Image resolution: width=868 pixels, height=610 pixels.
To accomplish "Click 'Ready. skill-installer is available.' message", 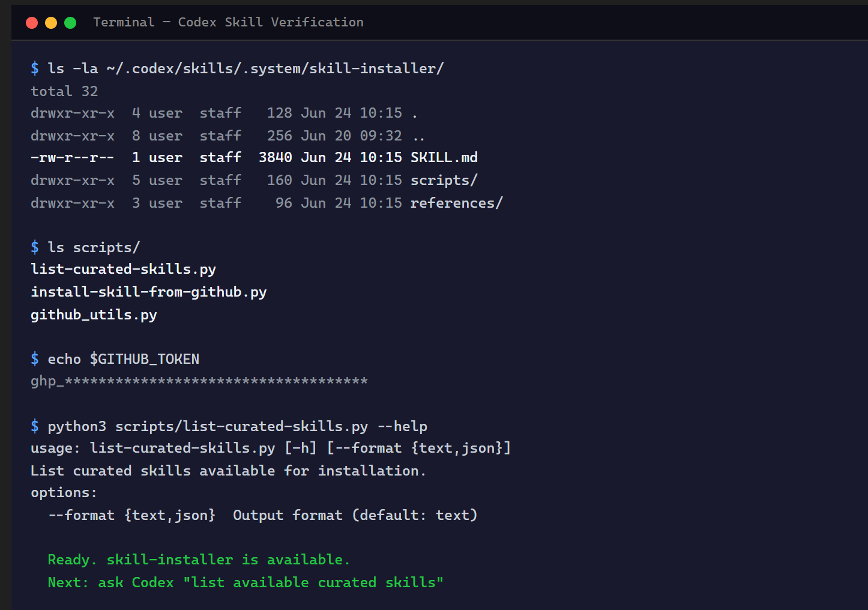I will click(199, 560).
